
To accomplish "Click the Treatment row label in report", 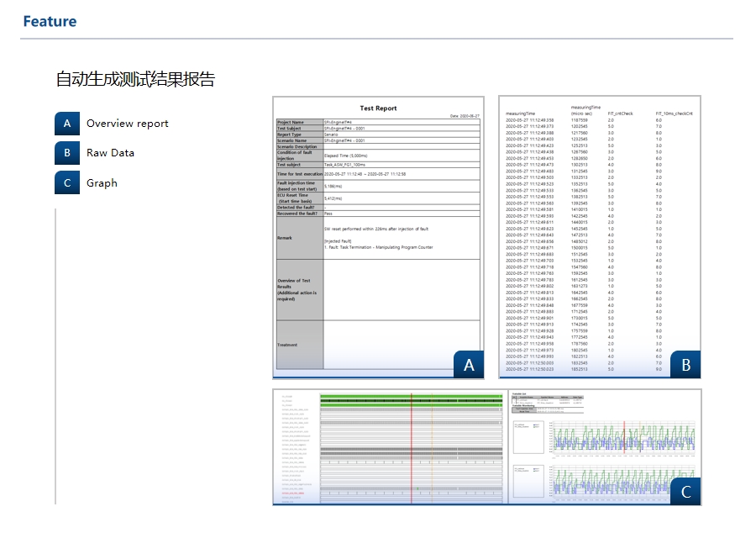I will tap(287, 345).
